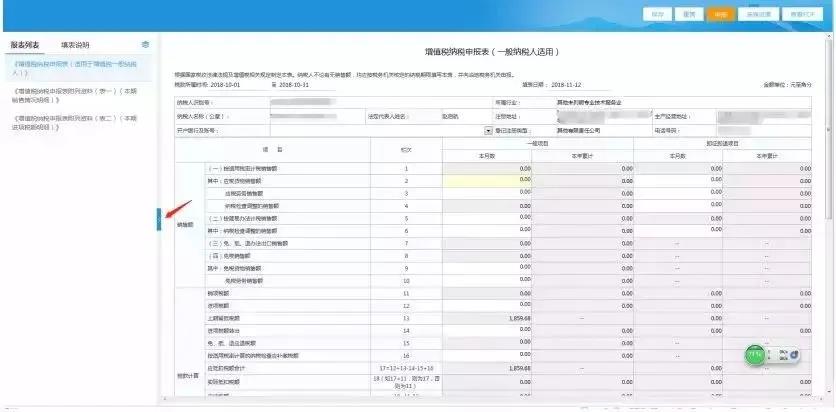
Task: Expand the 开户银行及账号 dropdown arrow
Action: pos(488,130)
